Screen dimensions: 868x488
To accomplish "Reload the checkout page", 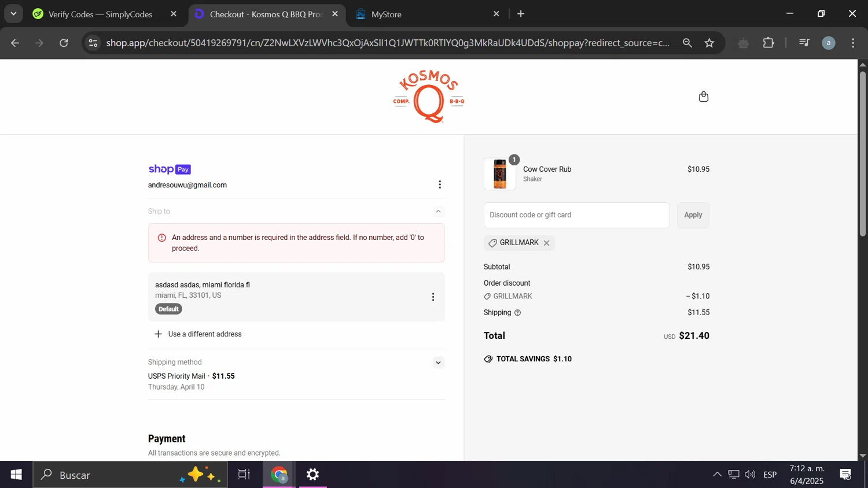I will (x=64, y=43).
